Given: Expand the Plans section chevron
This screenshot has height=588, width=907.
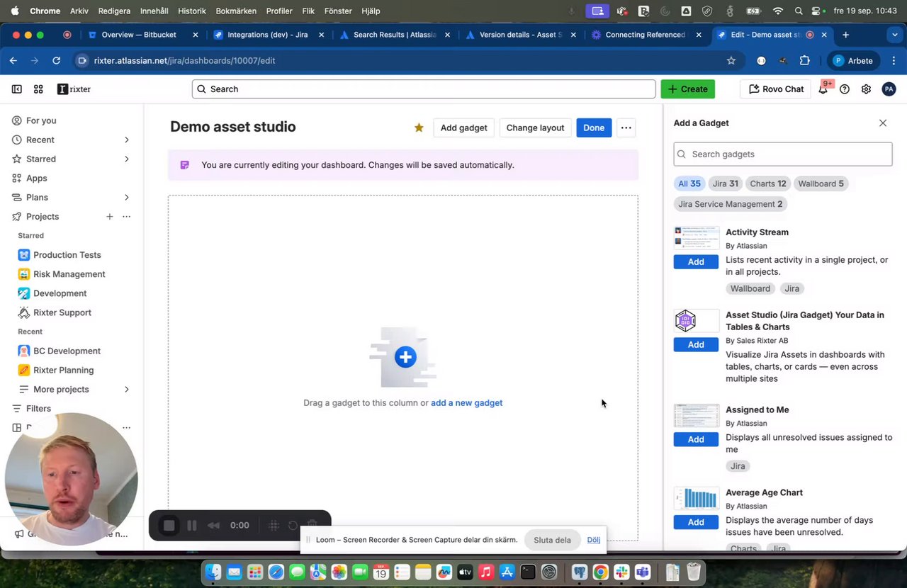Looking at the screenshot, I should tap(127, 198).
